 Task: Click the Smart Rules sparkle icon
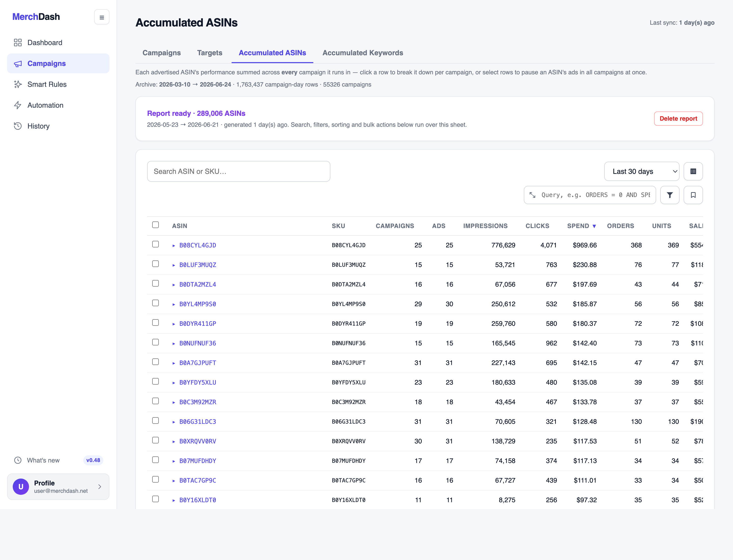coord(18,84)
